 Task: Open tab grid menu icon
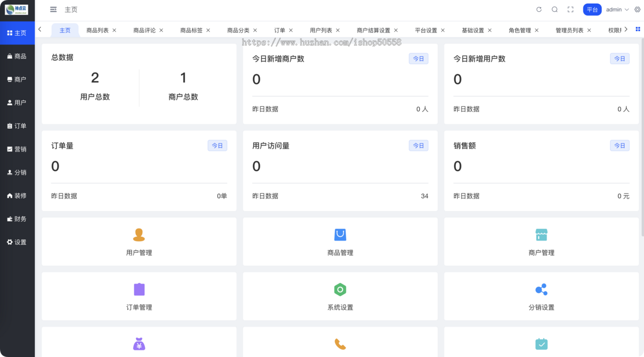coord(638,29)
